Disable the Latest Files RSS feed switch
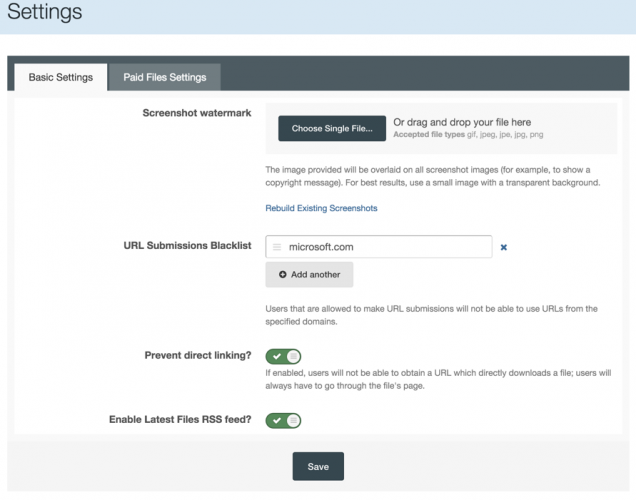Image resolution: width=636 pixels, height=500 pixels. point(283,421)
